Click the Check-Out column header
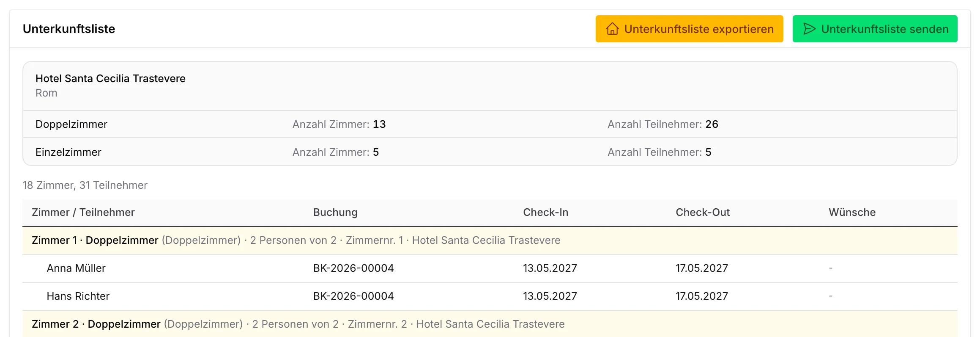 point(703,212)
